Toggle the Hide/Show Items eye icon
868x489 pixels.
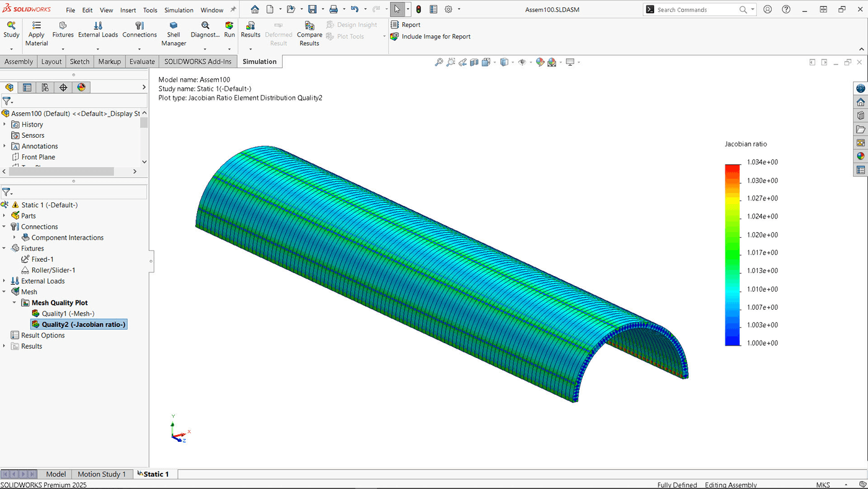[523, 61]
